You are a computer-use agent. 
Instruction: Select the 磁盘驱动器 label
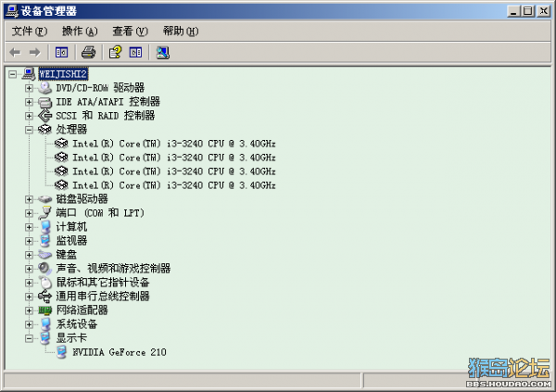[82, 199]
